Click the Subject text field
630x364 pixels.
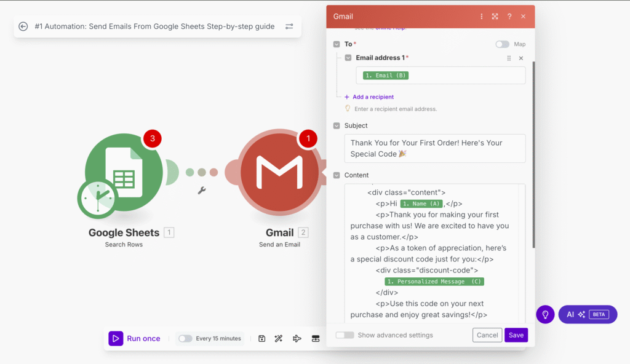pyautogui.click(x=435, y=149)
